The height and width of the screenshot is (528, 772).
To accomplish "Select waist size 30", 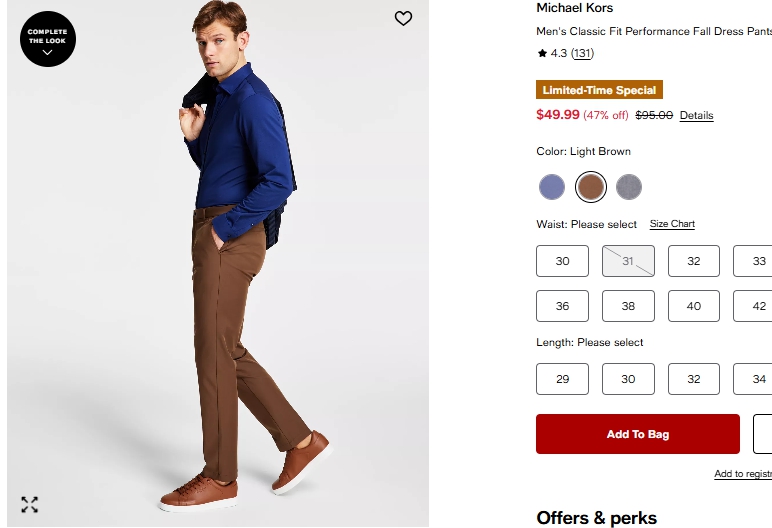I will coord(562,261).
